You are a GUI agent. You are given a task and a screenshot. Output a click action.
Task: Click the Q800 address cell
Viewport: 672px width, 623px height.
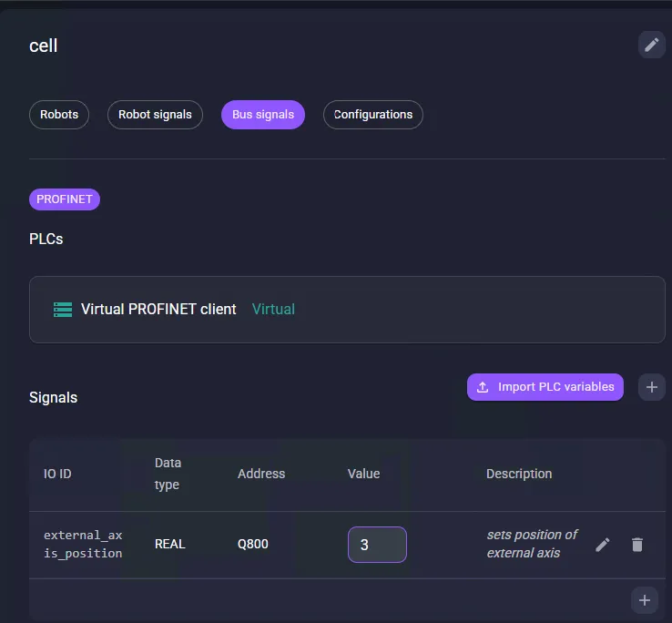click(252, 545)
